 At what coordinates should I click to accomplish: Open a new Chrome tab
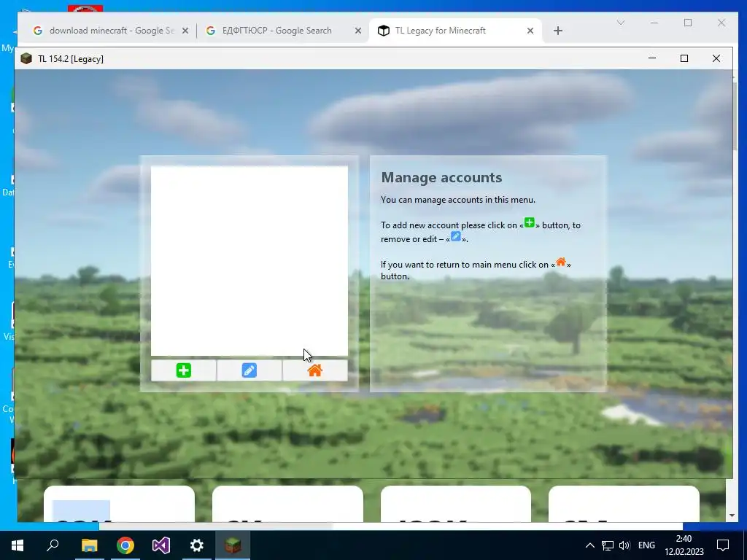(558, 31)
